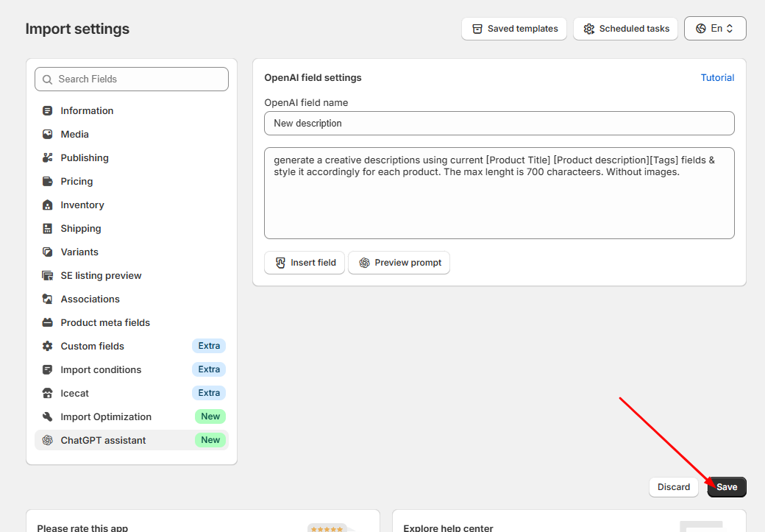This screenshot has width=765, height=532.
Task: Click the Shipping section icon
Action: point(47,228)
